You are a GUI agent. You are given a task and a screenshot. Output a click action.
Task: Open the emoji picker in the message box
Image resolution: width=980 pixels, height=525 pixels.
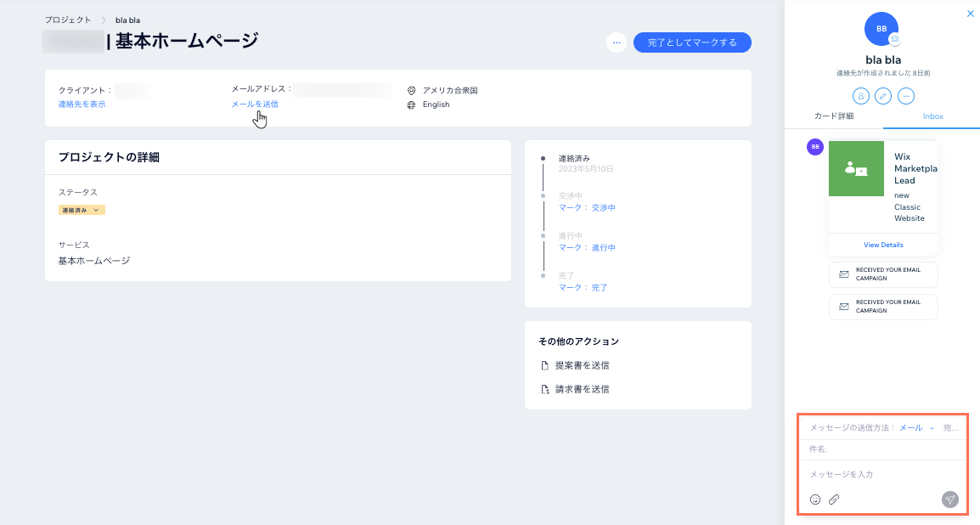[815, 500]
